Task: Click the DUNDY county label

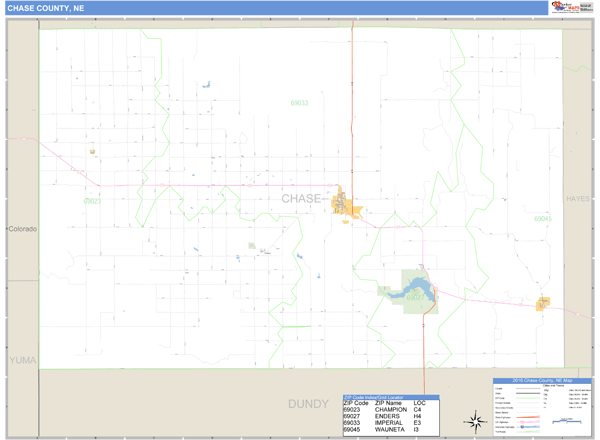Action: (307, 404)
